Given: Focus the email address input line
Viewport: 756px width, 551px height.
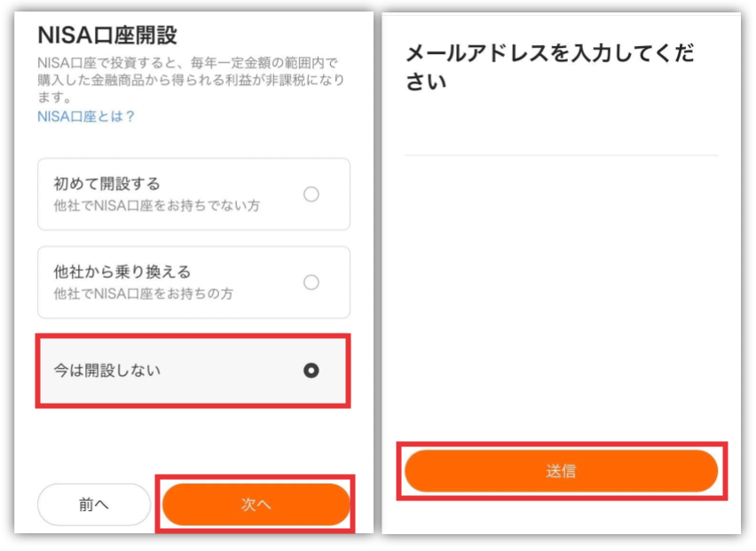Looking at the screenshot, I should [x=561, y=145].
